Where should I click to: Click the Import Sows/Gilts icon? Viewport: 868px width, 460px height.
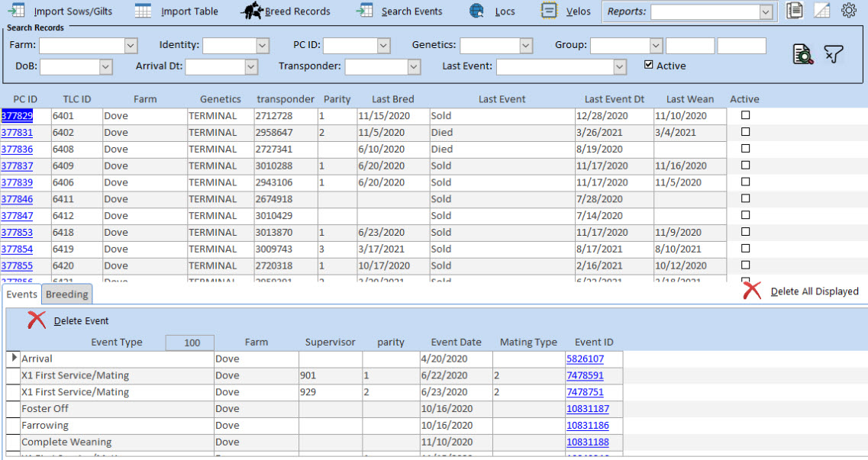pos(15,11)
